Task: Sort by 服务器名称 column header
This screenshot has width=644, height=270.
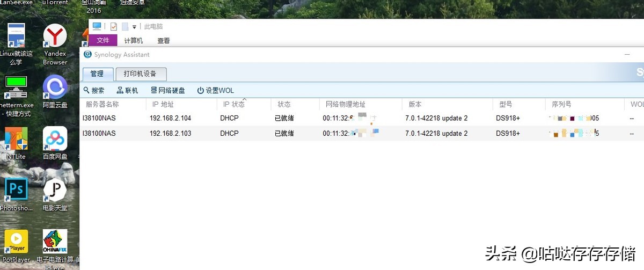Action: point(113,105)
